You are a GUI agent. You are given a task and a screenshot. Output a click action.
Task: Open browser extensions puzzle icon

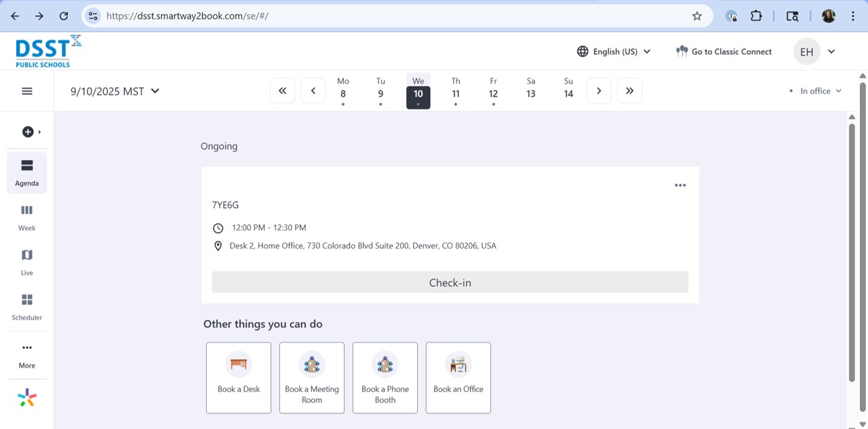pyautogui.click(x=756, y=16)
